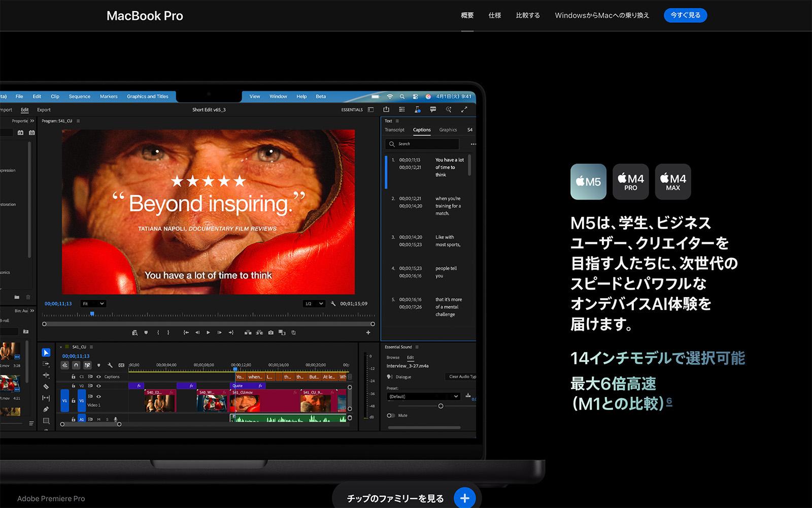Click the 今すぐ見る button
This screenshot has height=508, width=812.
click(x=685, y=15)
